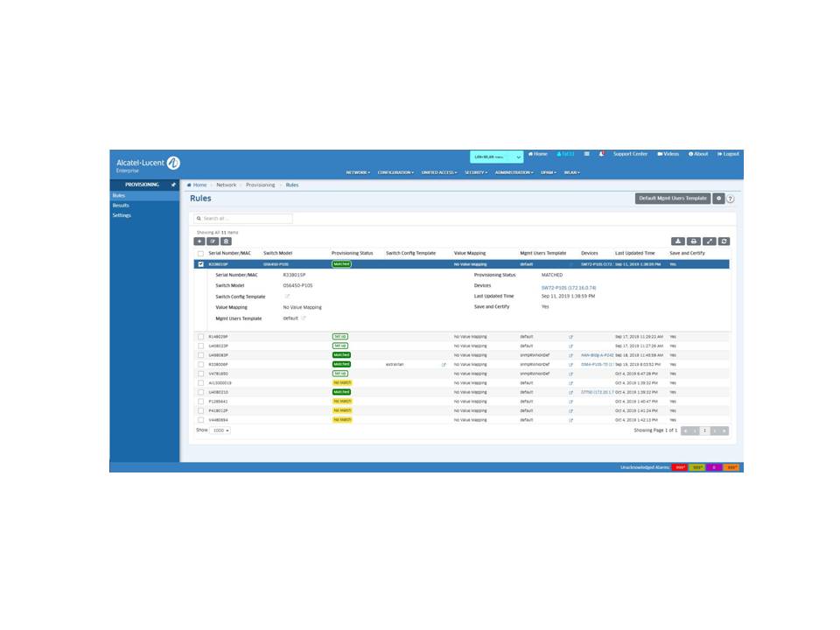Click the Default Mgmt Users Template button
Image resolution: width=840 pixels, height=630 pixels.
coord(673,199)
